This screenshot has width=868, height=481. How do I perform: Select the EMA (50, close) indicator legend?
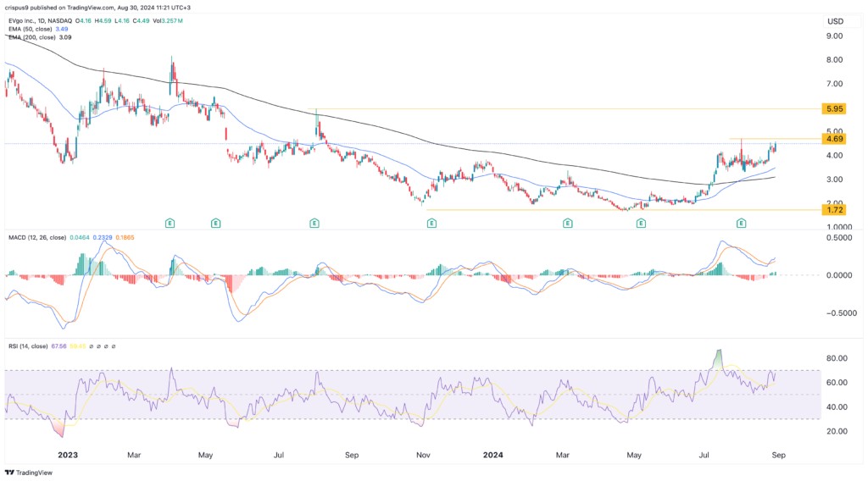tap(37, 30)
